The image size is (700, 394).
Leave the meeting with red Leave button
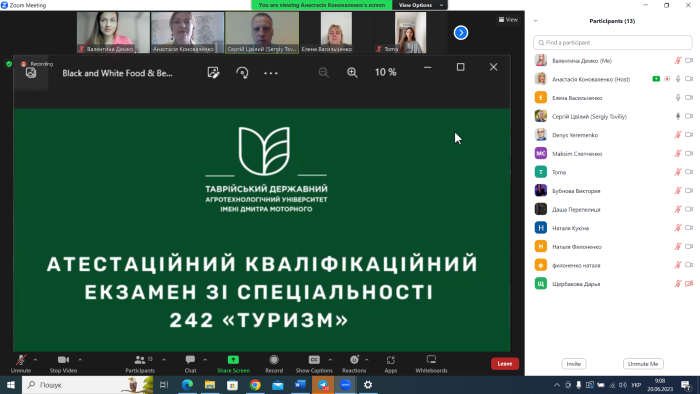pos(505,364)
